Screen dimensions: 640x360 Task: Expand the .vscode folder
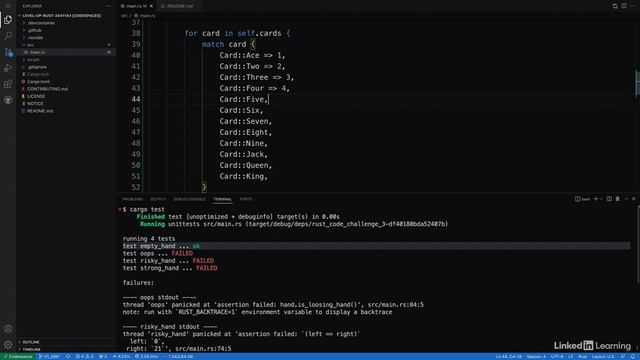pos(36,38)
